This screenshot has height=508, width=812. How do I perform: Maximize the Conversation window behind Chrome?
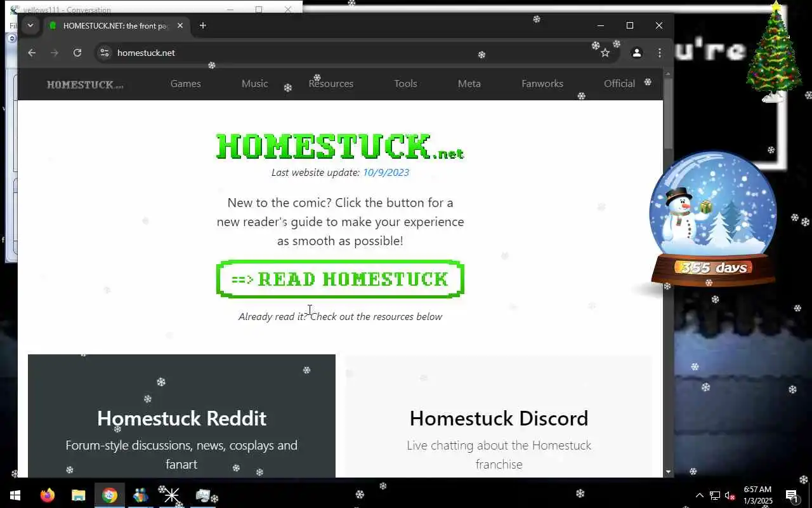pyautogui.click(x=259, y=9)
